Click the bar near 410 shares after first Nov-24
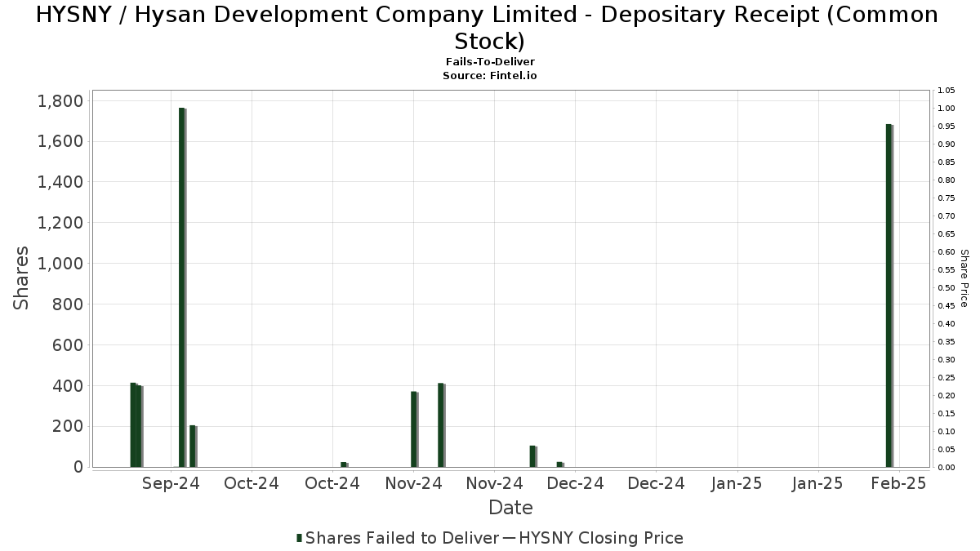The image size is (980, 551). coord(442,425)
